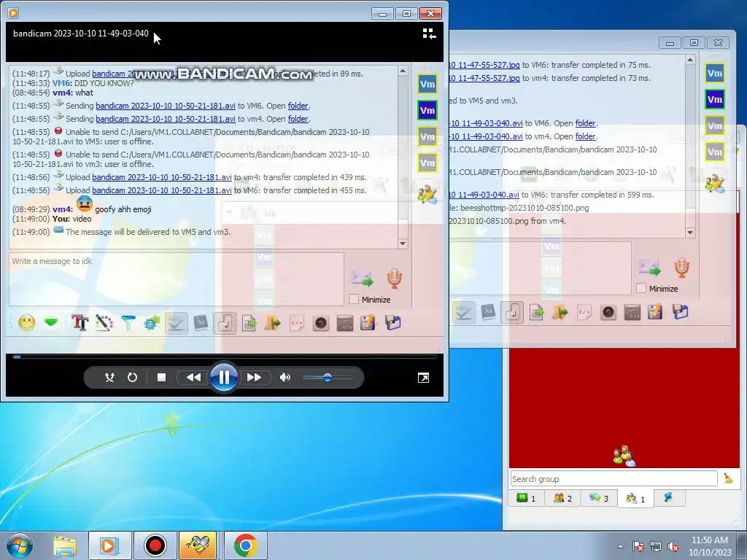Click the video title bandicam 2023-10-10 11-49-03-040
The width and height of the screenshot is (747, 560).
pyautogui.click(x=81, y=34)
